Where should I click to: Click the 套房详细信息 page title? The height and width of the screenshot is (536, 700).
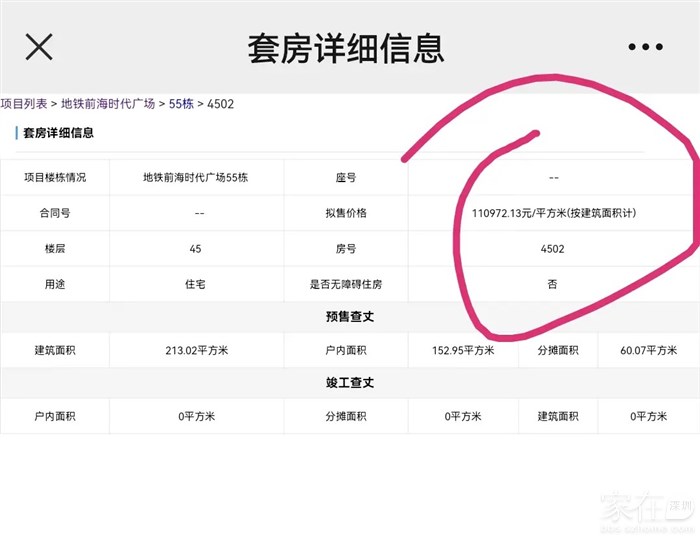(x=346, y=48)
